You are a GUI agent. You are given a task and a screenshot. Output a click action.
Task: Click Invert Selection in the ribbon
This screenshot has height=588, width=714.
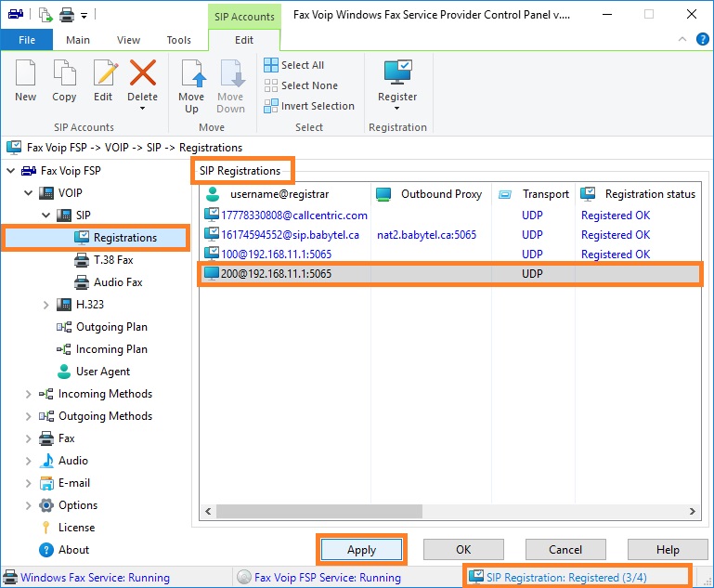pyautogui.click(x=309, y=106)
